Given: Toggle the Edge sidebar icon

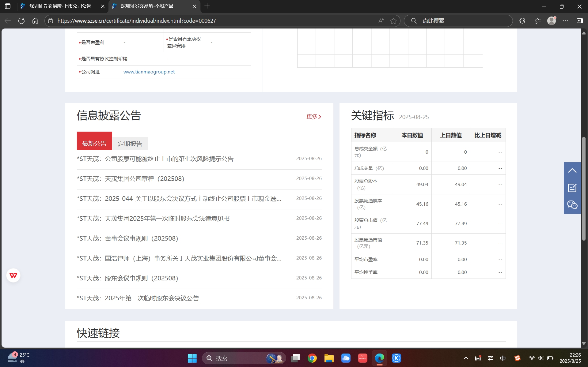Looking at the screenshot, I should [x=580, y=21].
